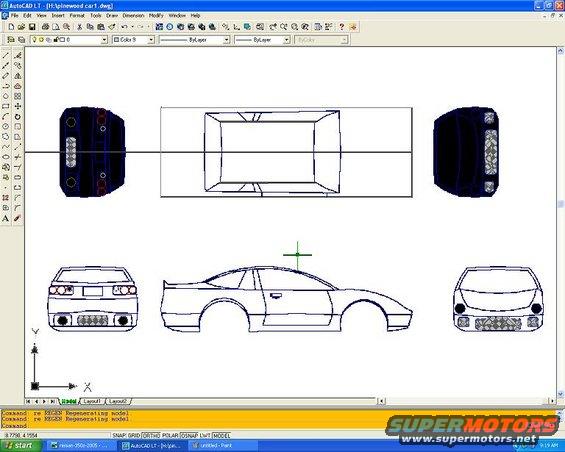
Task: Select the Ellipse draw tool
Action: 5,157
